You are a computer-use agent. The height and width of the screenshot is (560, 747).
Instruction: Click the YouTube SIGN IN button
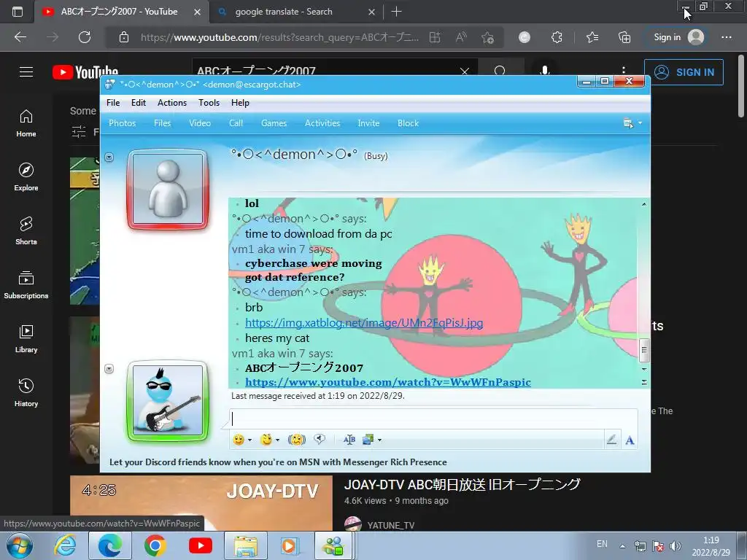tap(684, 72)
